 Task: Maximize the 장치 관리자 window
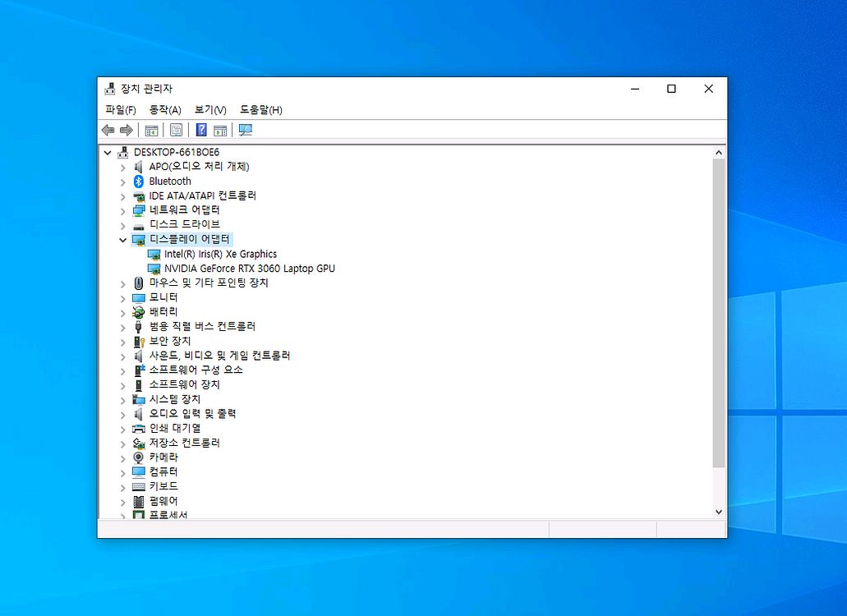tap(671, 89)
